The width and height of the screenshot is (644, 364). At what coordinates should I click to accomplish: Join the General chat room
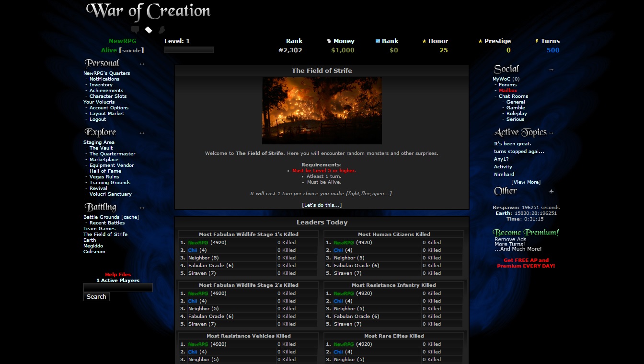point(516,102)
